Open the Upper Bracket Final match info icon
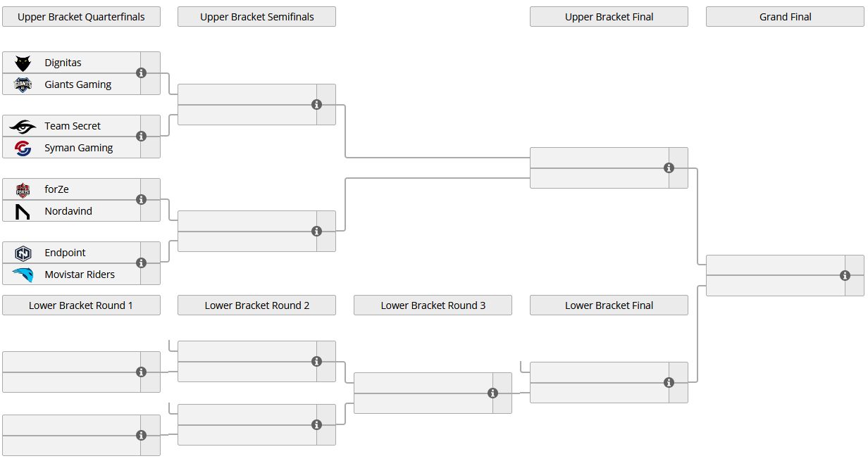The width and height of the screenshot is (868, 461). click(x=669, y=168)
